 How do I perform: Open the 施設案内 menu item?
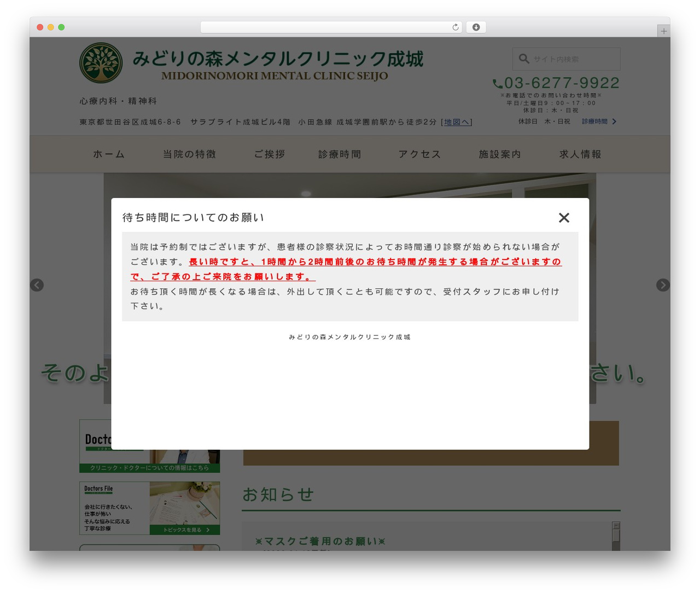tap(500, 154)
